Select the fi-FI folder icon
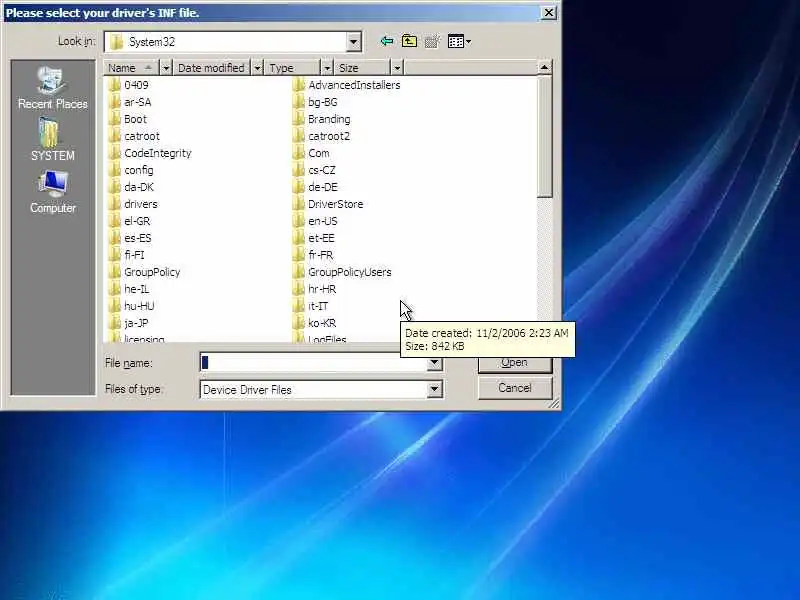 115,255
